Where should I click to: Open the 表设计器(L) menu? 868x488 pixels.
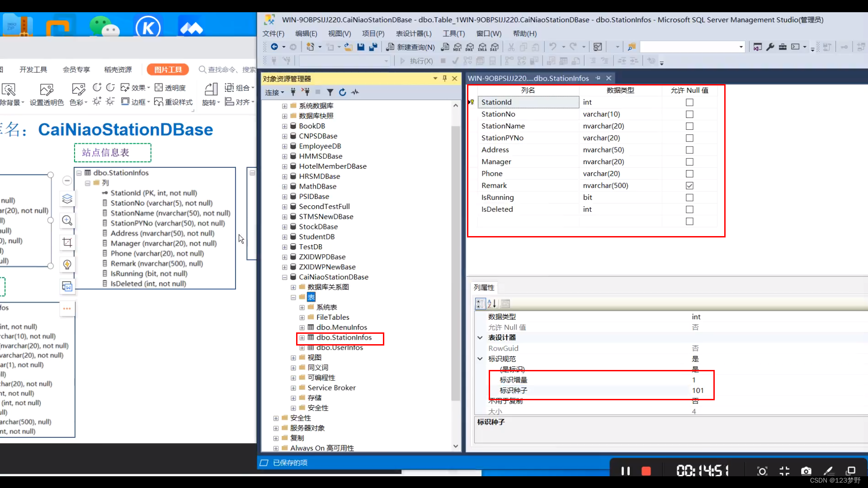414,33
